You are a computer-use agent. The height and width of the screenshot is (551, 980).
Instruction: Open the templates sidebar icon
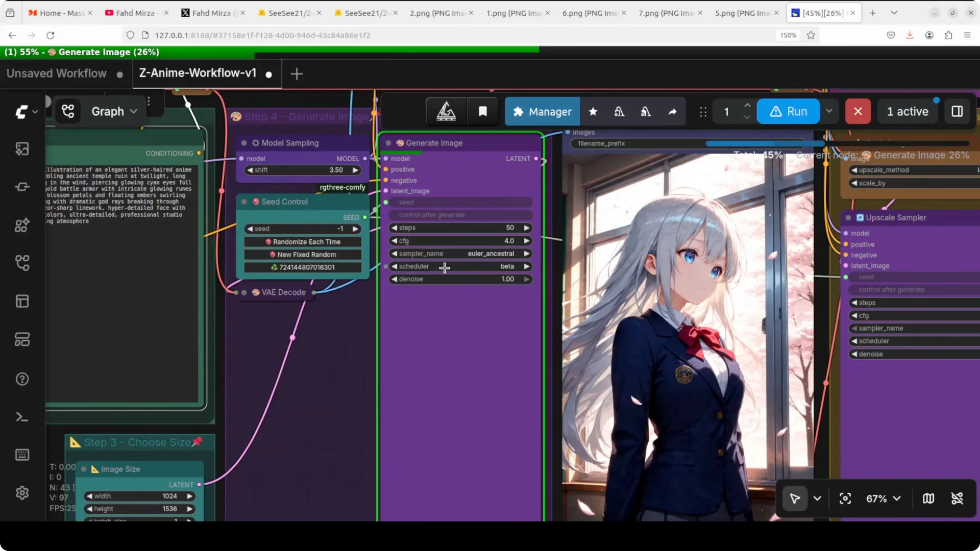tap(22, 340)
